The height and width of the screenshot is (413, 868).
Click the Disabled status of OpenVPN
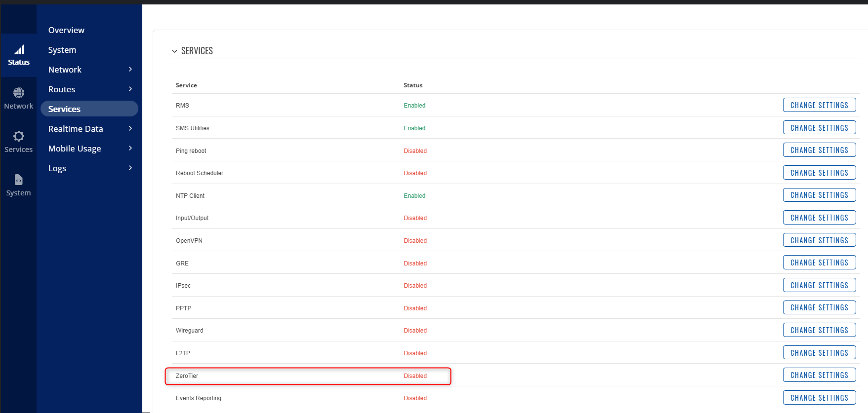tap(415, 241)
